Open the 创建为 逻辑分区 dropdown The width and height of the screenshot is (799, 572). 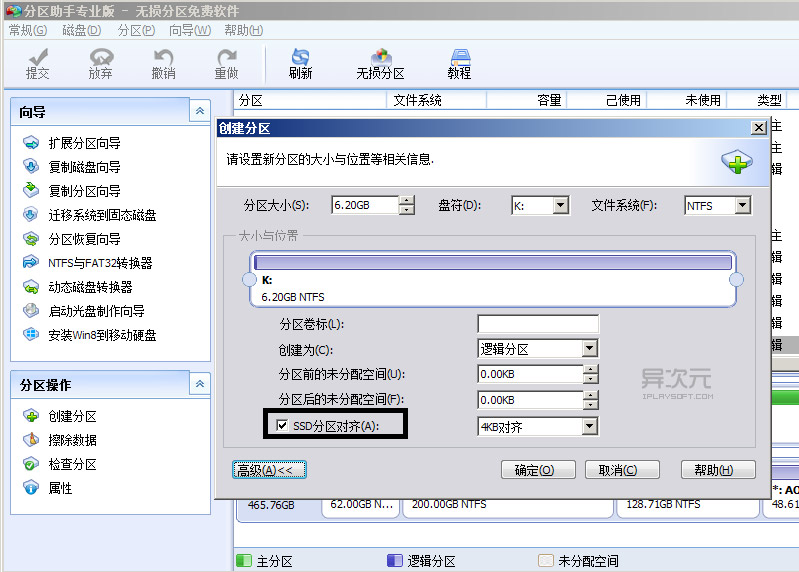590,349
